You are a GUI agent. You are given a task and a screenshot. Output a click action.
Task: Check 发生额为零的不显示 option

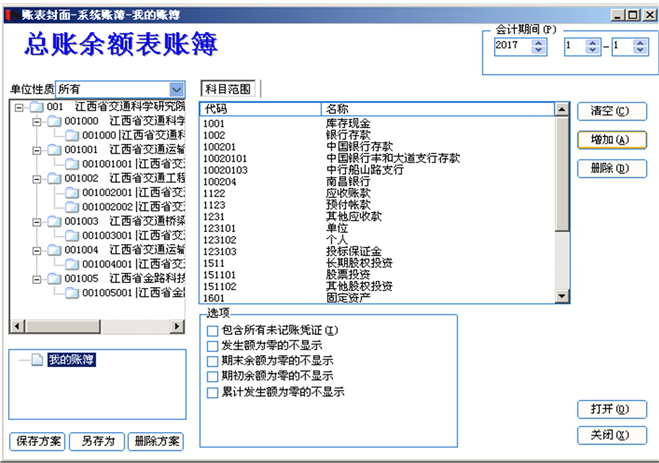tap(211, 345)
